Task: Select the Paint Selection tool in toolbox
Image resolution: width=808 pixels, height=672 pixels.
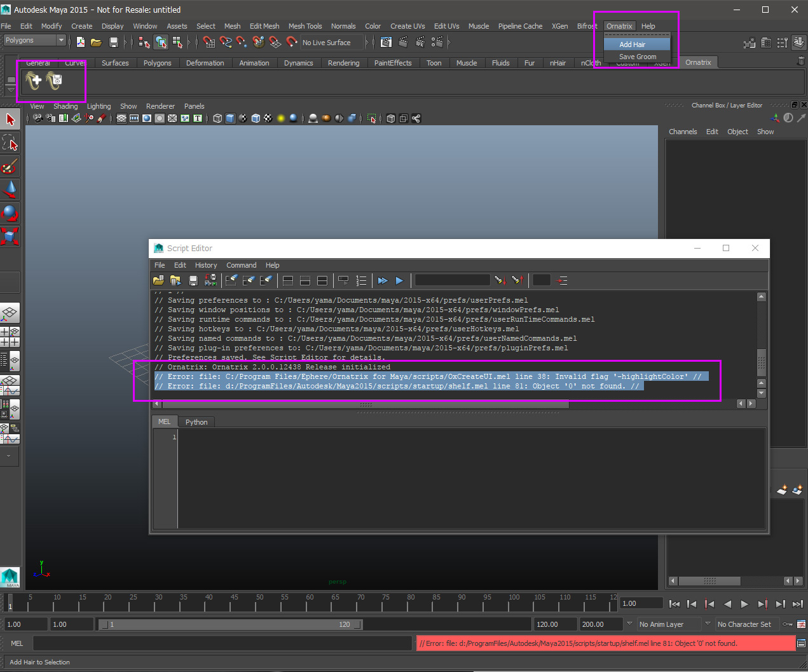Action: 10,167
